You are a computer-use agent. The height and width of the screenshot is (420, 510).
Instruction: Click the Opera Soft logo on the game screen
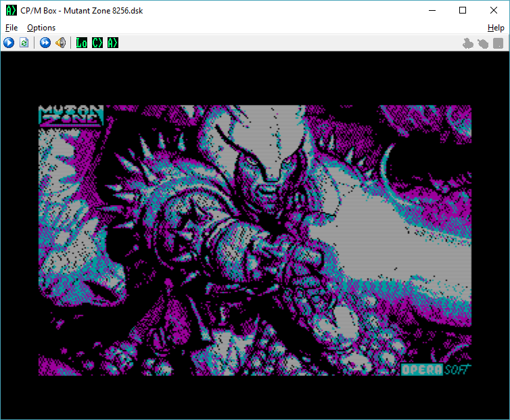pyautogui.click(x=436, y=369)
